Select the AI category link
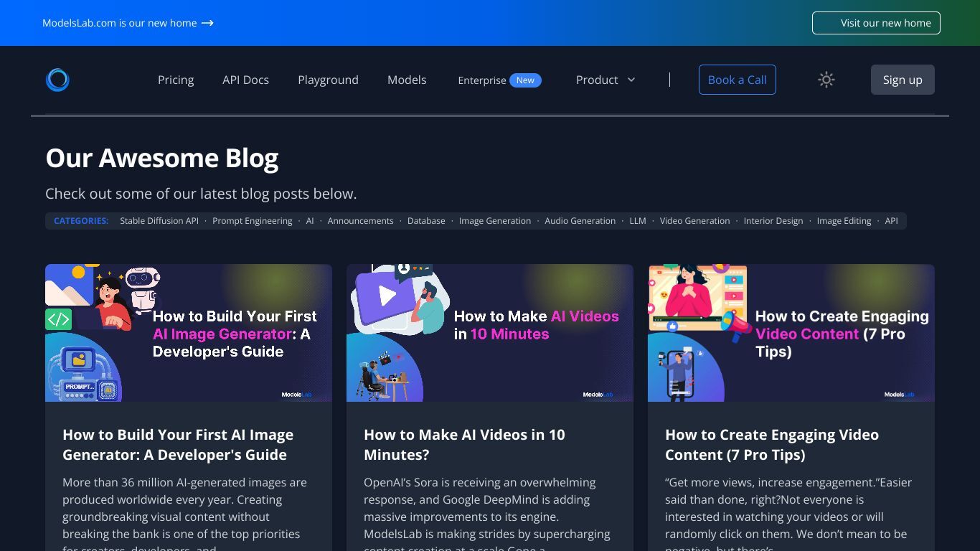 (310, 221)
